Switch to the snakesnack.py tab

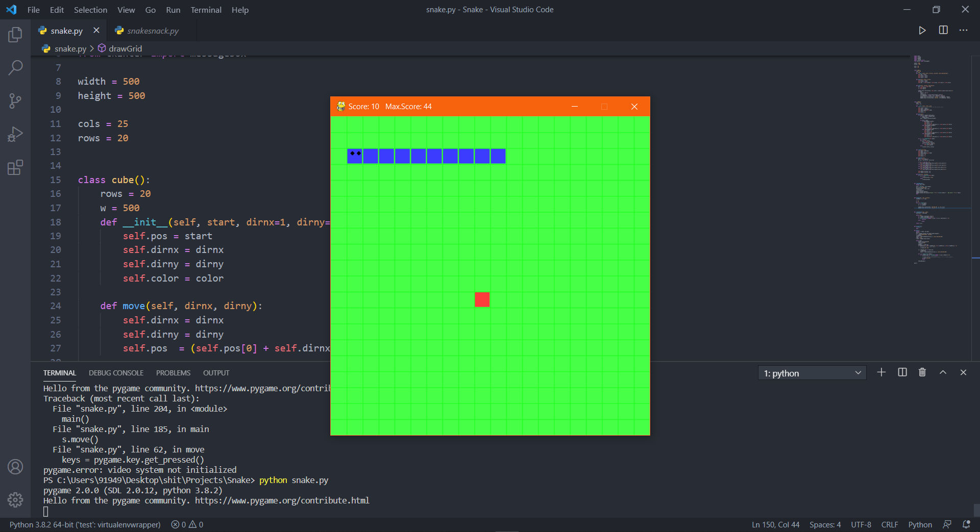click(152, 31)
